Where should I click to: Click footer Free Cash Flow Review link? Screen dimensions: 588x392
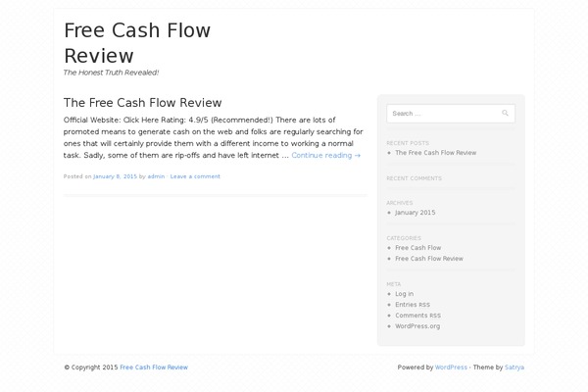coord(154,367)
